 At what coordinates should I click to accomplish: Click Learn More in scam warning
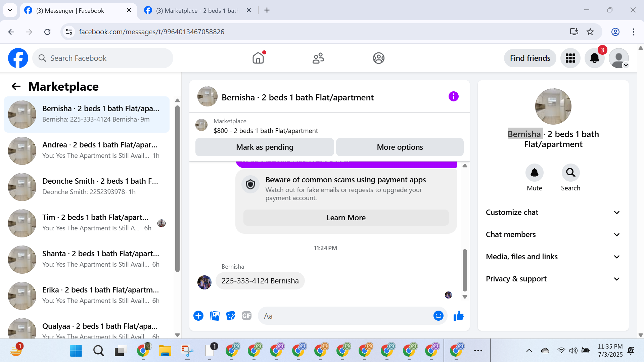tap(346, 218)
